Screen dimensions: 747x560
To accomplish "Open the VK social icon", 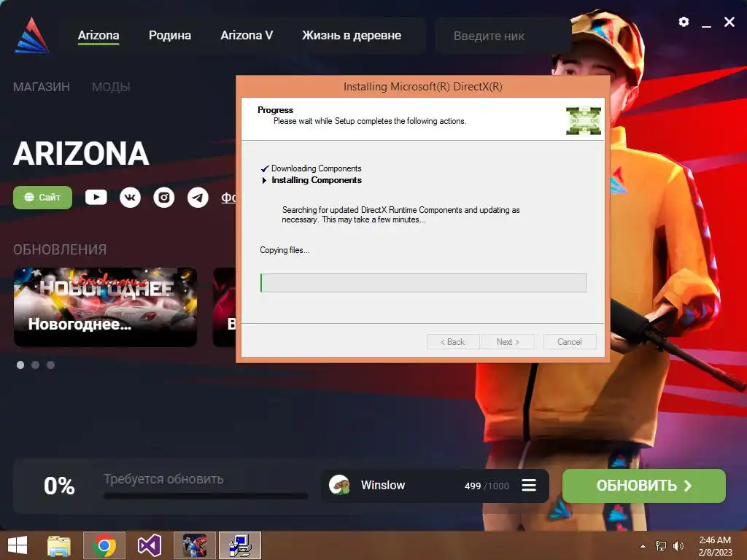I will click(x=130, y=197).
